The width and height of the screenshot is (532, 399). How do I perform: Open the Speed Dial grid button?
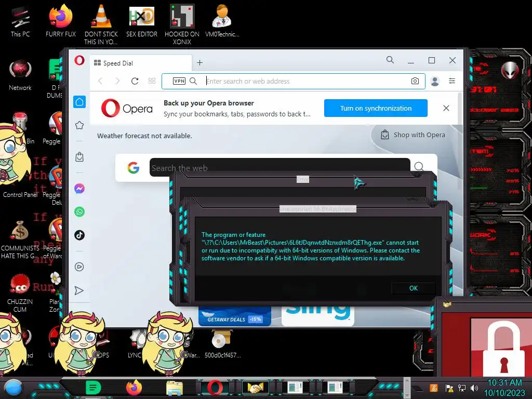click(152, 81)
